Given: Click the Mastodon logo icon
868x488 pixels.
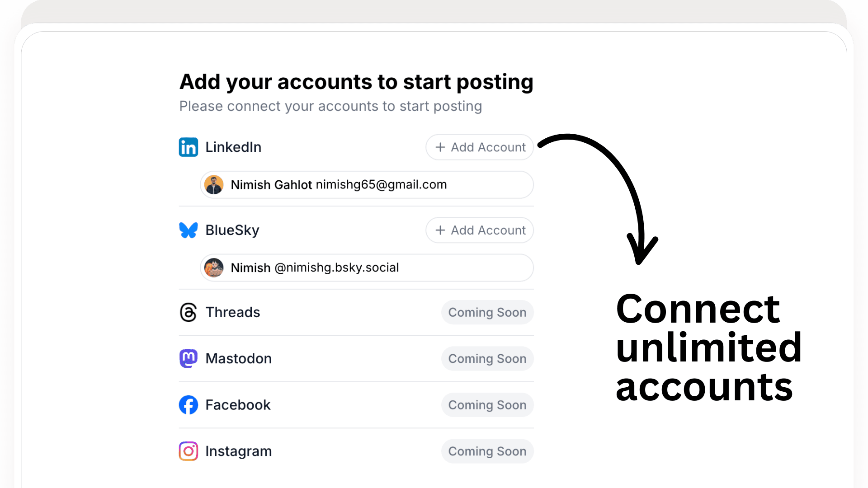Looking at the screenshot, I should click(189, 358).
